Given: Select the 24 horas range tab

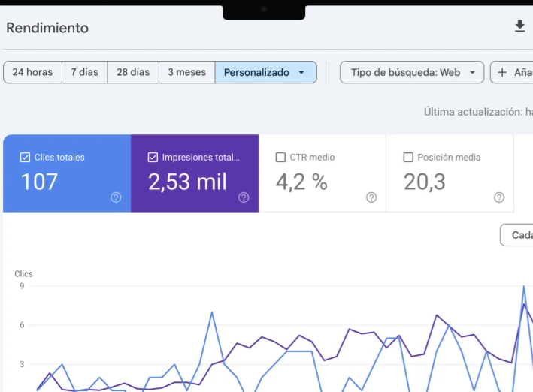Looking at the screenshot, I should click(32, 72).
